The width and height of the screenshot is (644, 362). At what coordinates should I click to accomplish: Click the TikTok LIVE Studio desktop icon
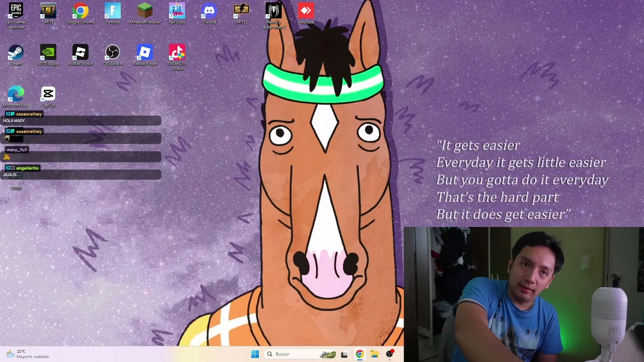coord(177,58)
